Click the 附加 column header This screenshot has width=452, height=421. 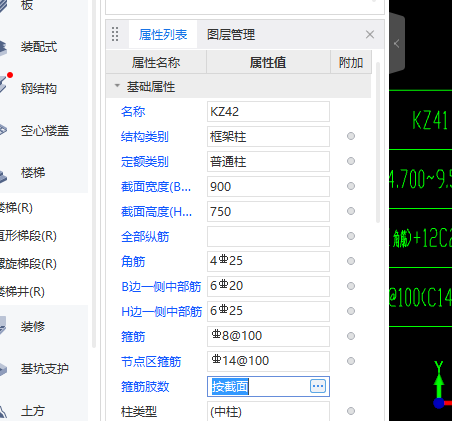coord(351,62)
